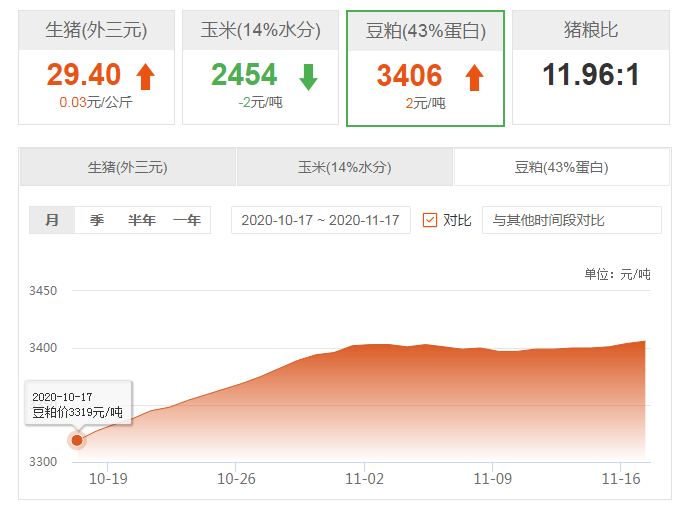
Task: Click the green down arrow beside 2454
Action: click(x=308, y=77)
